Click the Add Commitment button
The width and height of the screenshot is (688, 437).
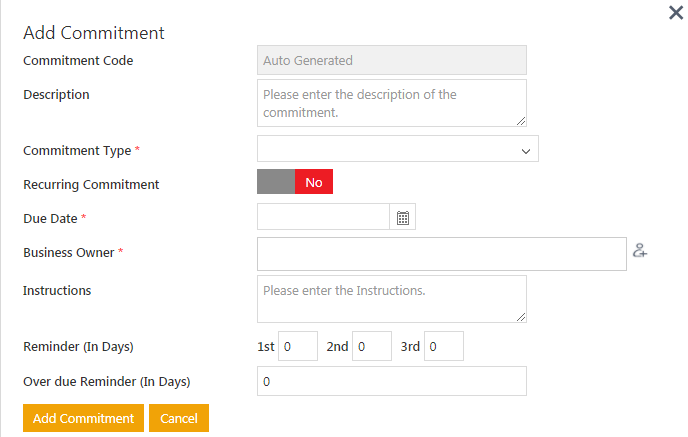click(x=83, y=418)
